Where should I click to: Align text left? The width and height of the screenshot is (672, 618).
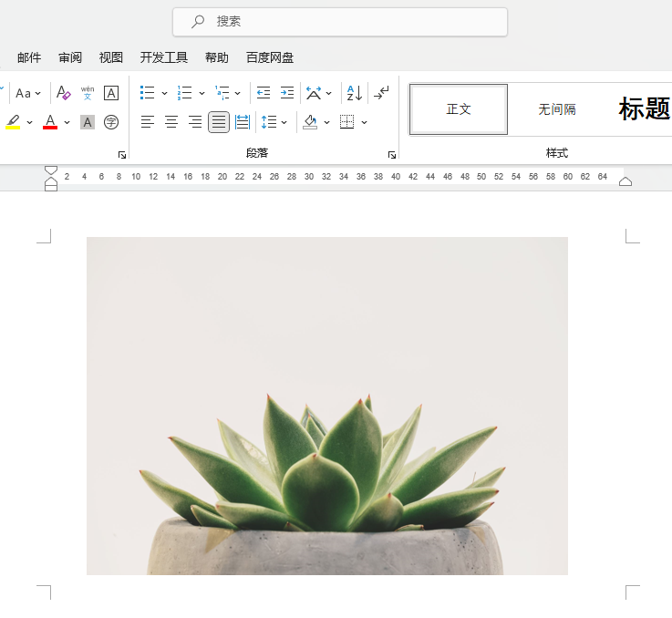click(x=148, y=122)
